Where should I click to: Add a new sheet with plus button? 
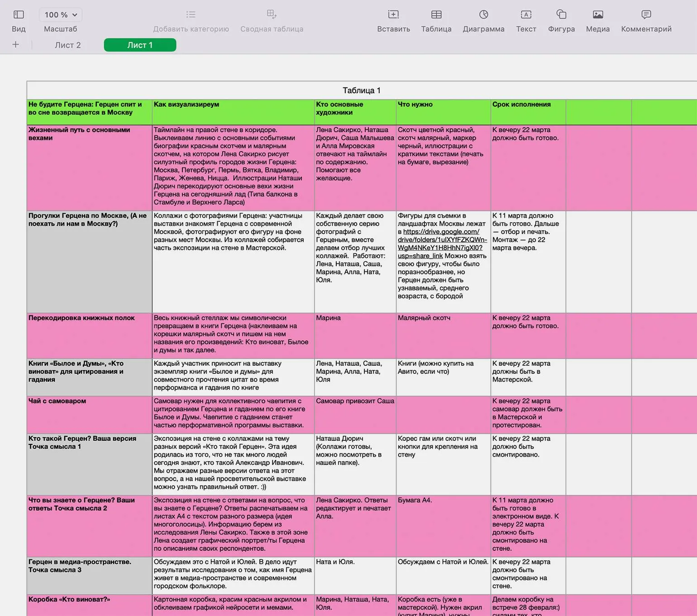[16, 45]
